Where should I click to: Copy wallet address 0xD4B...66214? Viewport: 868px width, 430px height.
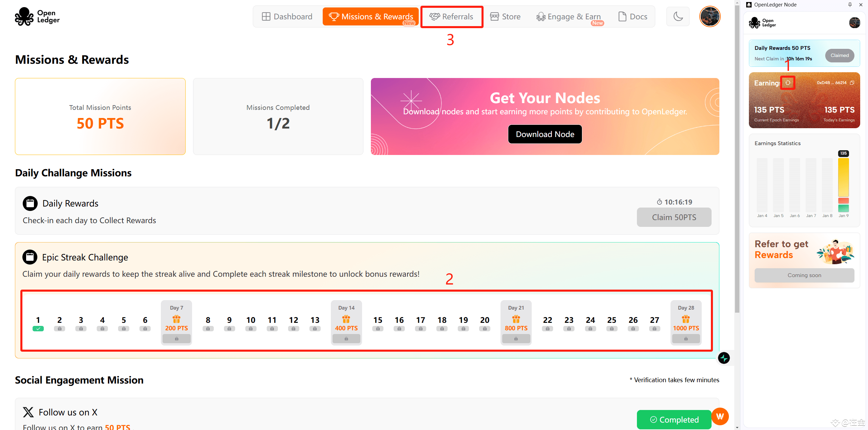(852, 83)
